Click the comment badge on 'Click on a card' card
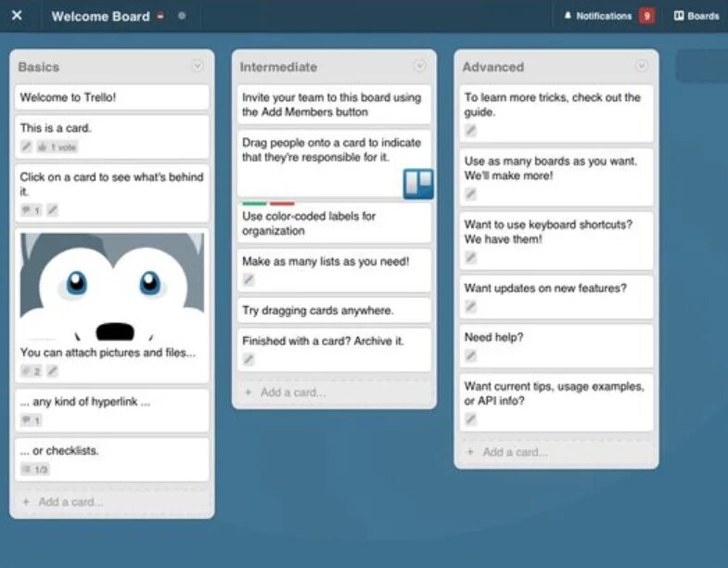 coord(32,210)
